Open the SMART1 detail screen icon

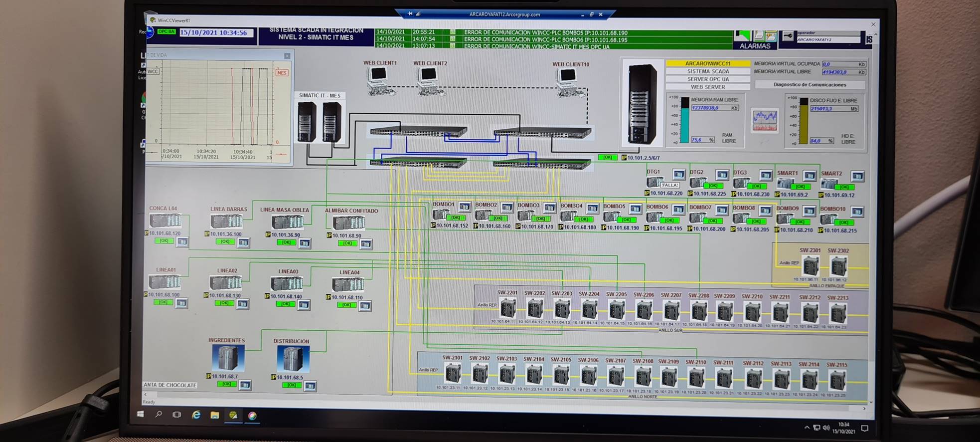tap(810, 176)
